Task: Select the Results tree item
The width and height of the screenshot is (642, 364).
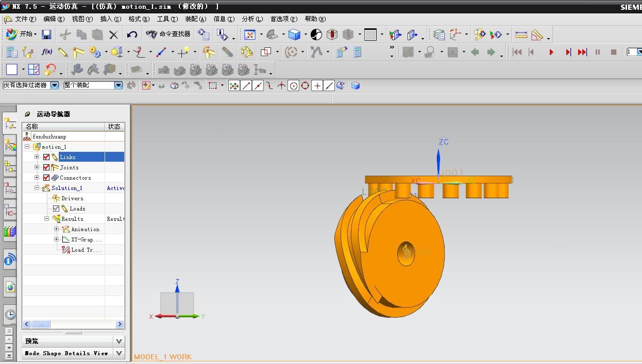Action: (72, 219)
